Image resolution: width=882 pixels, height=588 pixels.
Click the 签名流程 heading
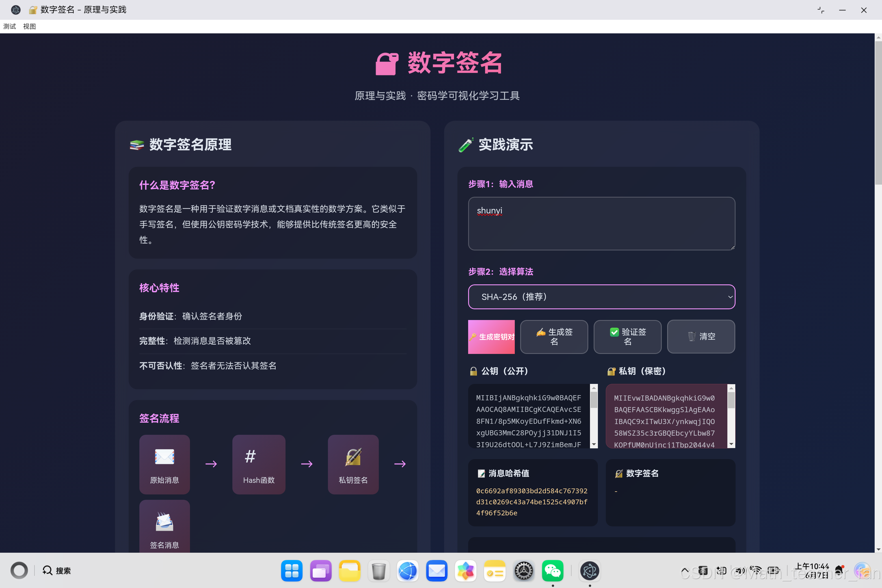[159, 418]
